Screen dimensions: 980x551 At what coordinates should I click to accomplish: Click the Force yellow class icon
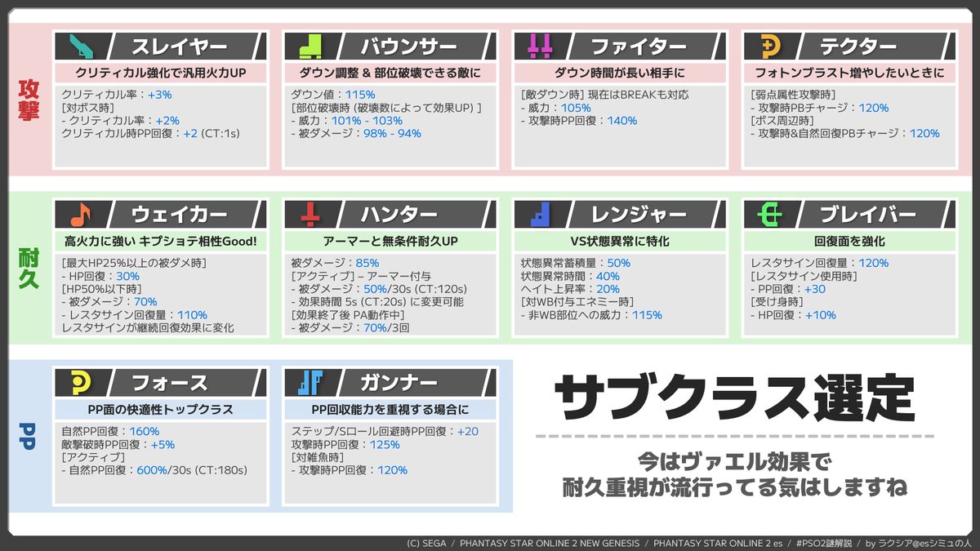click(x=82, y=381)
